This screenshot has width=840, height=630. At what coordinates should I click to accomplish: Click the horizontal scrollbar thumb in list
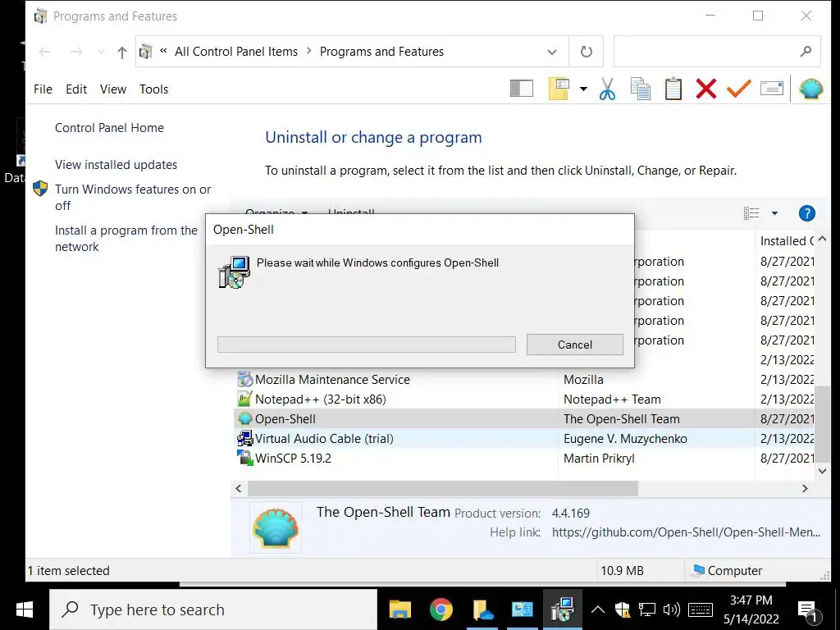click(442, 489)
